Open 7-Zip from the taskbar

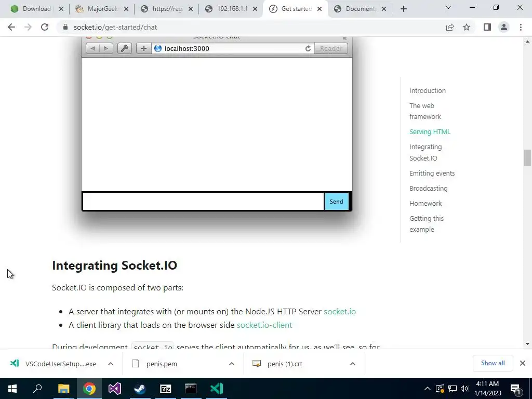tap(165, 389)
